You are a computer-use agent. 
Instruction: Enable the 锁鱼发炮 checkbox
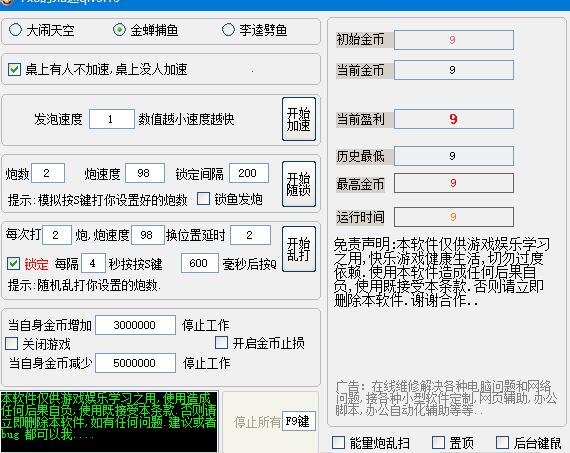(x=203, y=199)
